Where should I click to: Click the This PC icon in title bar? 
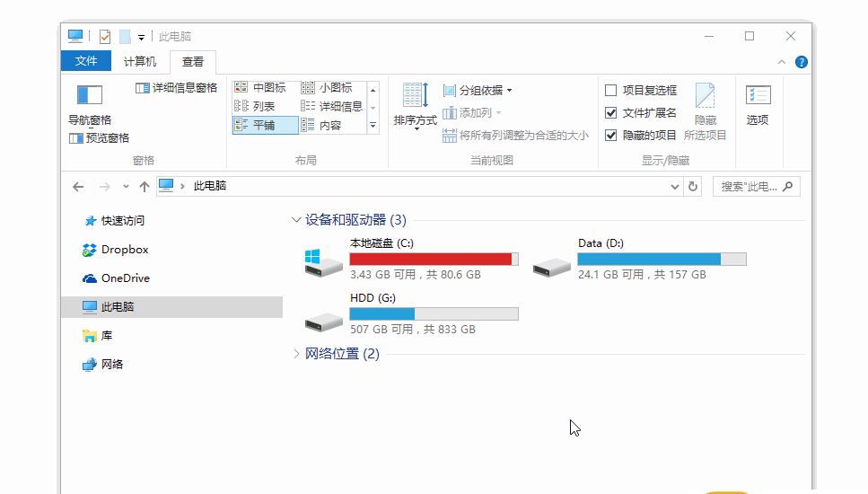[x=75, y=37]
